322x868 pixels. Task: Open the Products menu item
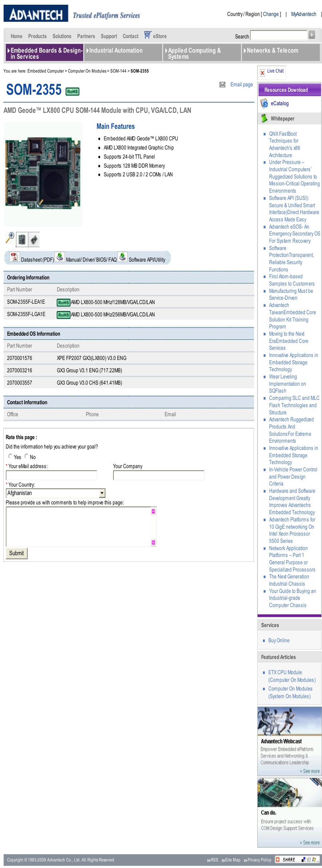point(37,36)
